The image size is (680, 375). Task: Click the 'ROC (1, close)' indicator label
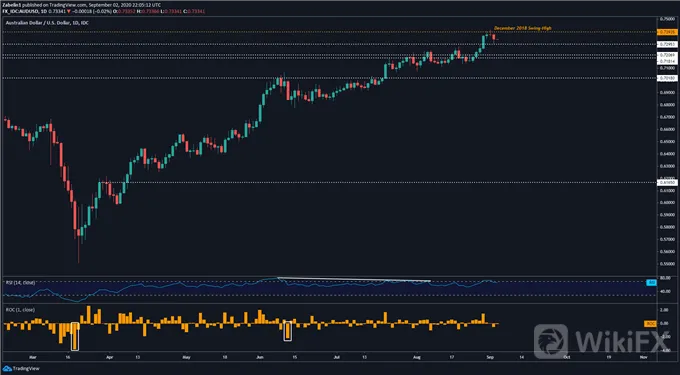click(x=20, y=310)
